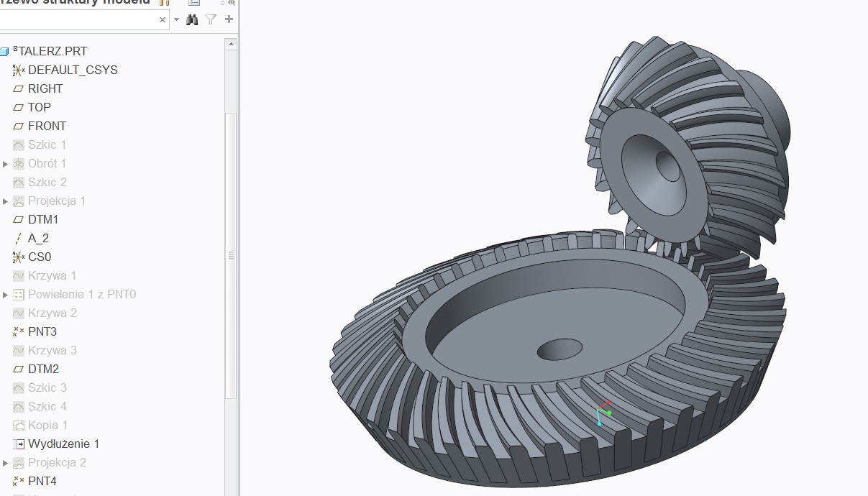Click the datum point icon beside PNT3

point(19,332)
